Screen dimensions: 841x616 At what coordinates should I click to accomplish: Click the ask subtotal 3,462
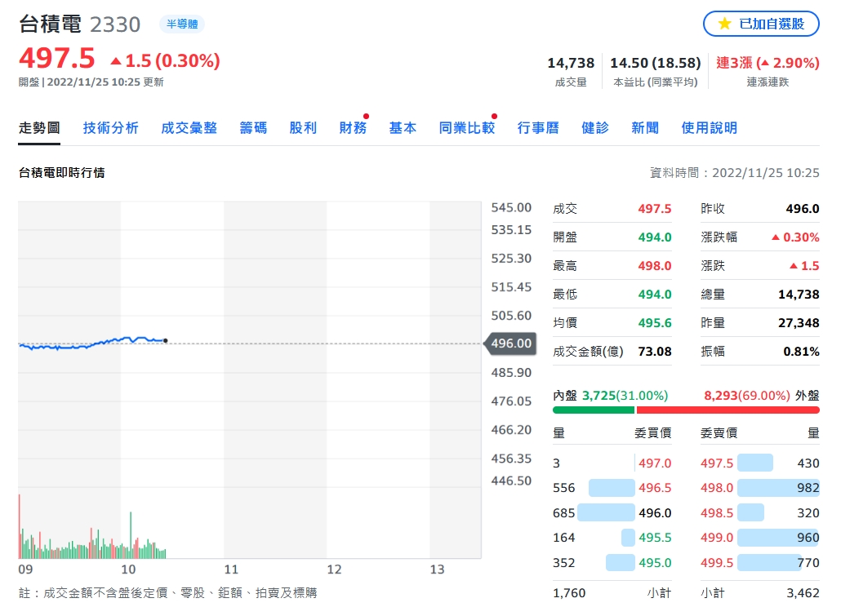tap(803, 593)
